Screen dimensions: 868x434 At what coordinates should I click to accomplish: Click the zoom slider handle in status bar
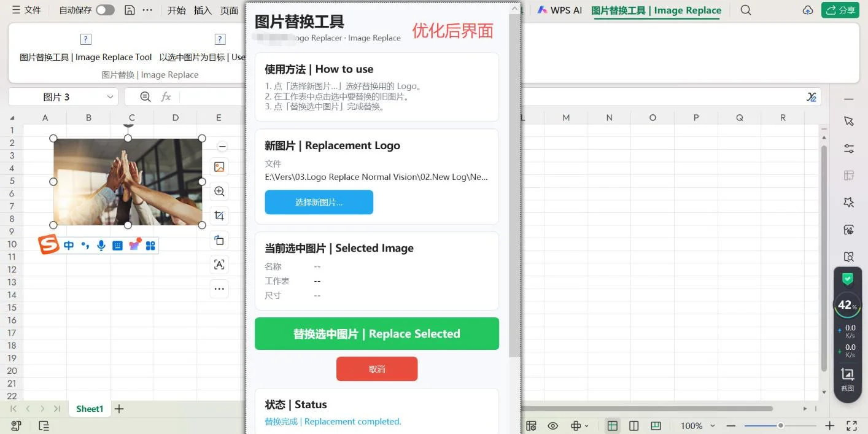[780, 425]
